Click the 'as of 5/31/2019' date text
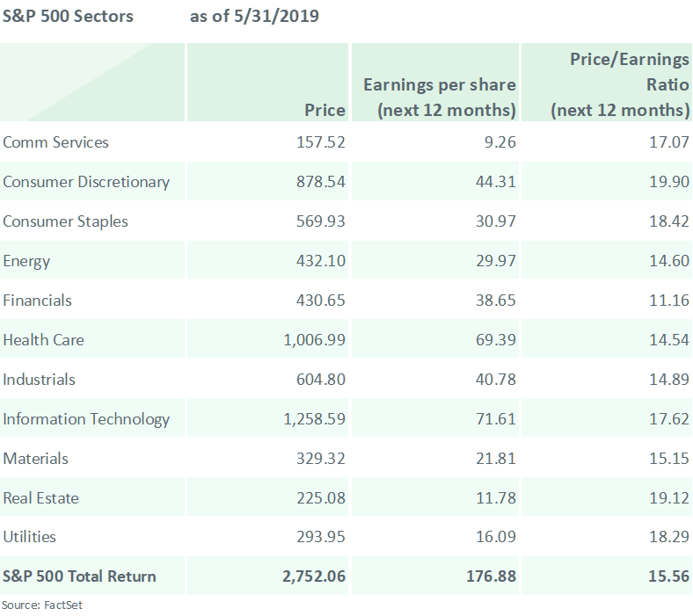This screenshot has height=616, width=693. (x=254, y=17)
